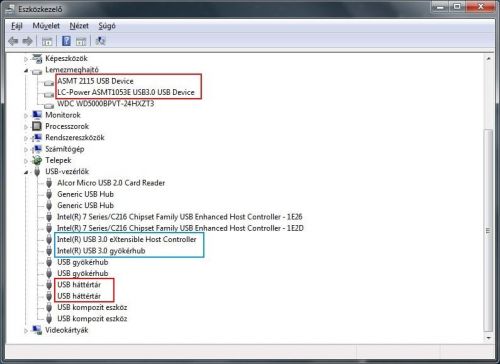The width and height of the screenshot is (500, 364).
Task: Click the Képeszközök category icon
Action: tap(37, 58)
